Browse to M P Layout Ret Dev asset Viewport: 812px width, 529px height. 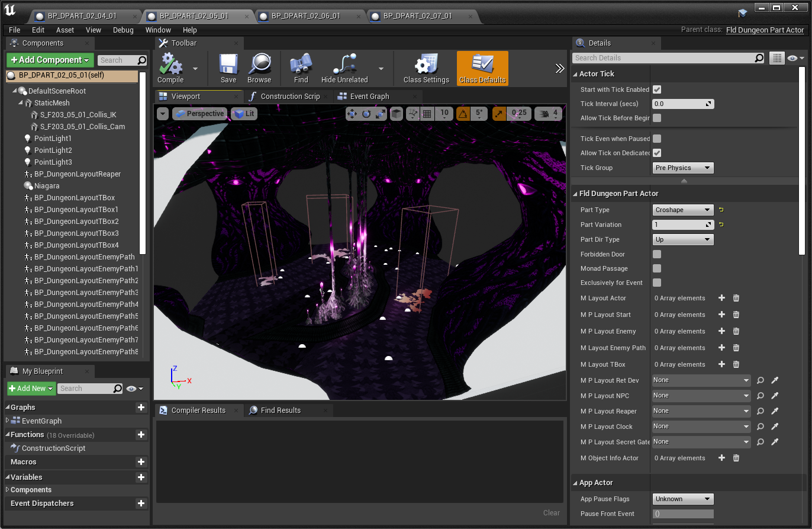761,380
